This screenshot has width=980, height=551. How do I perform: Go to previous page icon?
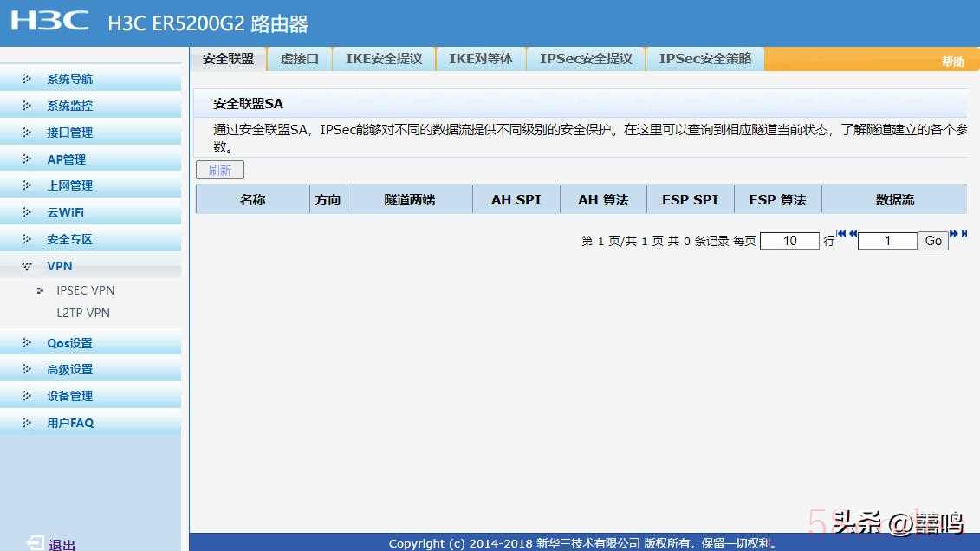853,234
